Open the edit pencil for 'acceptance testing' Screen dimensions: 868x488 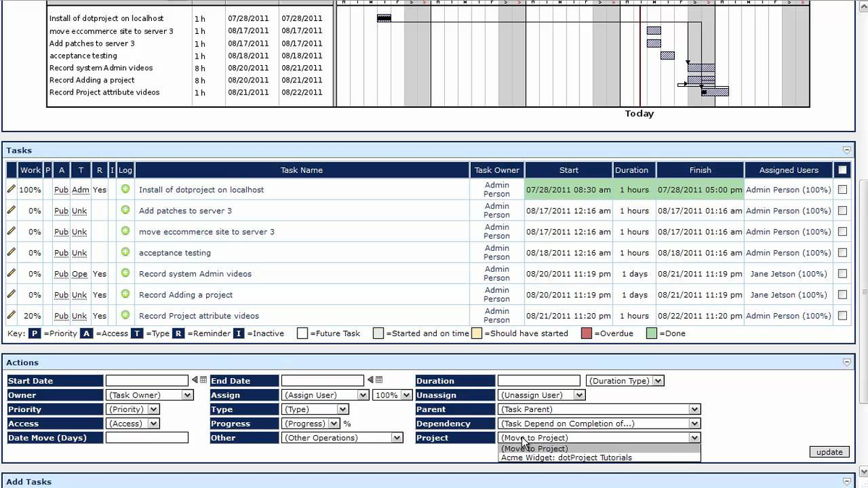click(x=11, y=252)
